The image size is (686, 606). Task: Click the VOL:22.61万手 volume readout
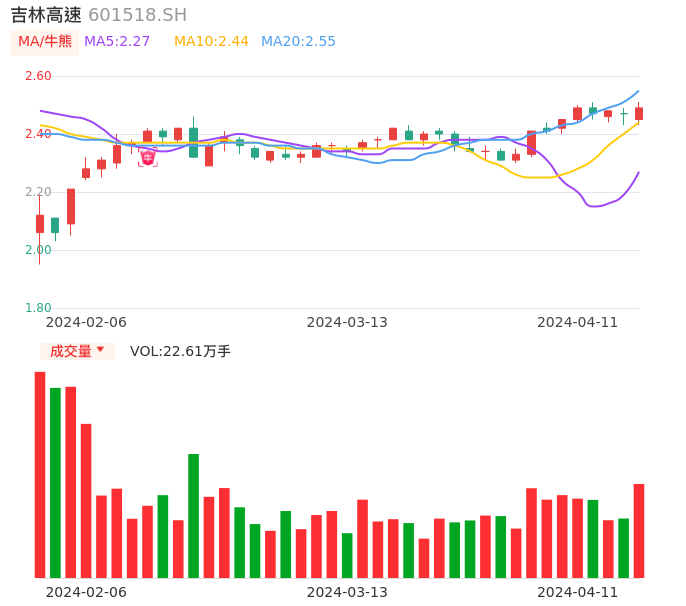pos(180,351)
